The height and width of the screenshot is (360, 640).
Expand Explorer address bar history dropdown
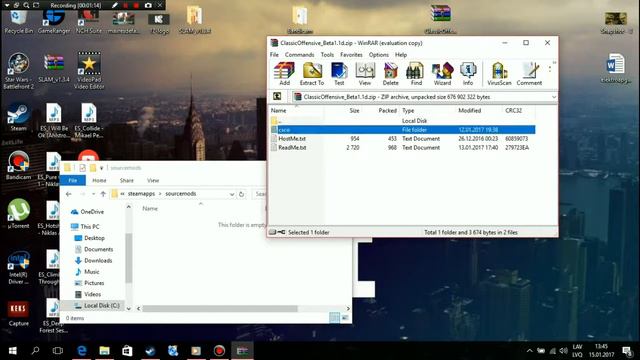coord(232,194)
